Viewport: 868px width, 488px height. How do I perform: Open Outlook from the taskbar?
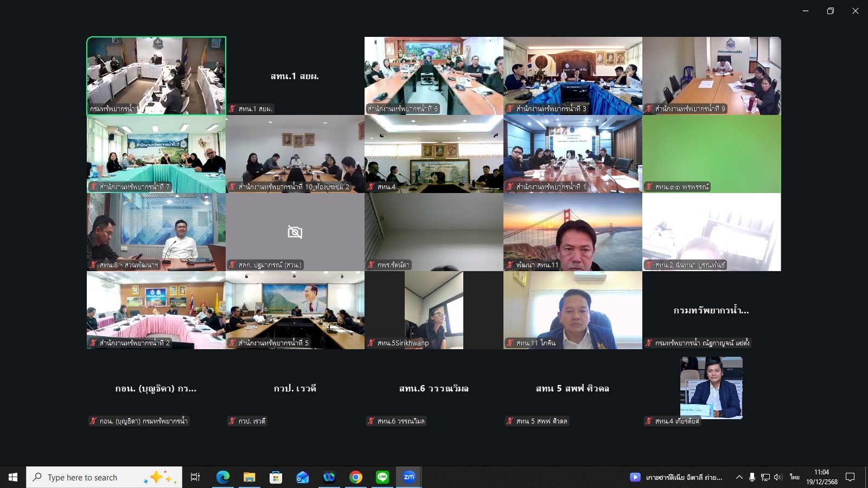pos(302,477)
